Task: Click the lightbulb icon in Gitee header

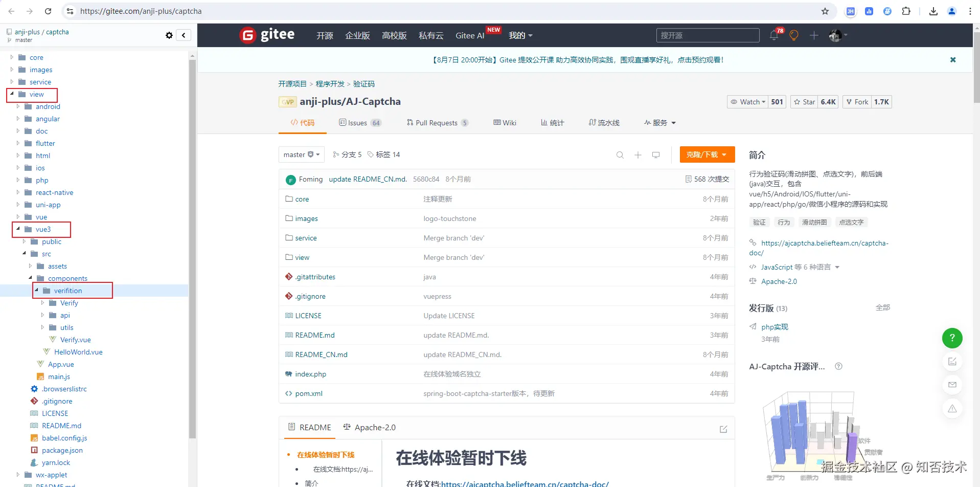Action: 794,35
